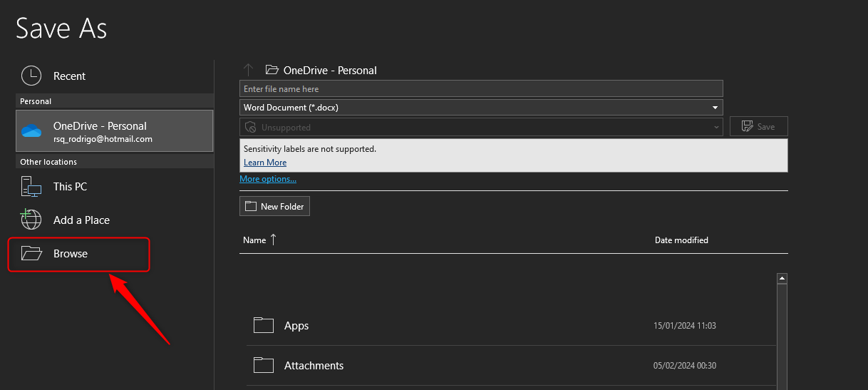Image resolution: width=868 pixels, height=390 pixels.
Task: Click the Add a Place globe icon
Action: tap(31, 220)
